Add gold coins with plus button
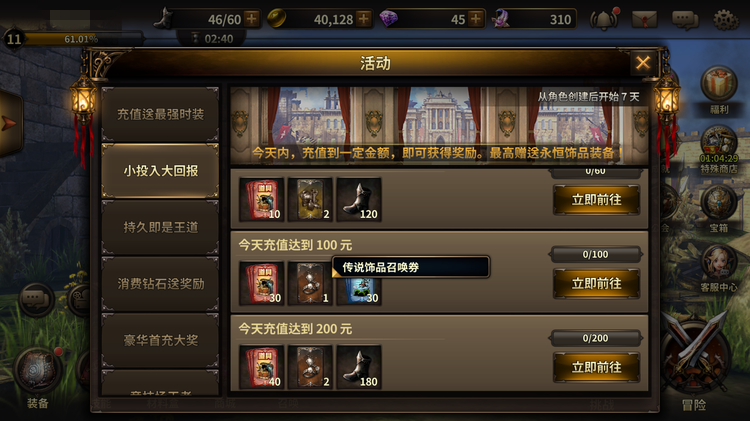750x421 pixels. point(364,19)
